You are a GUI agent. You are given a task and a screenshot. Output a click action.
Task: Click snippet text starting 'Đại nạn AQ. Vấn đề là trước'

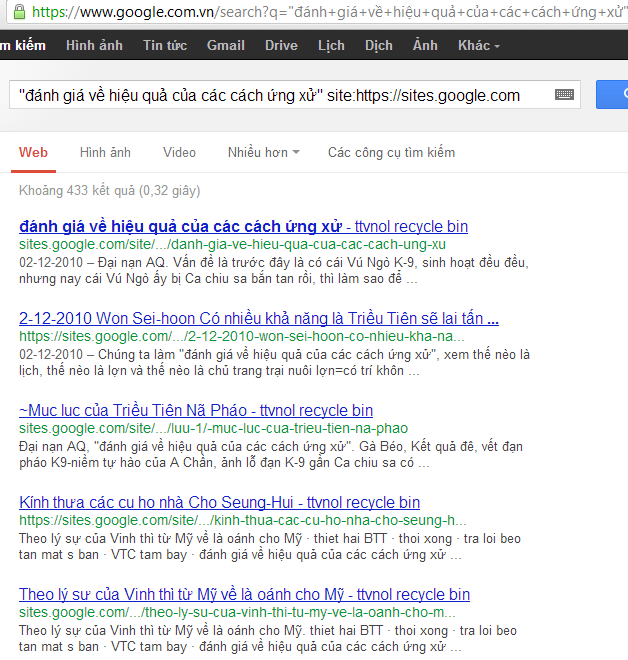point(313,262)
